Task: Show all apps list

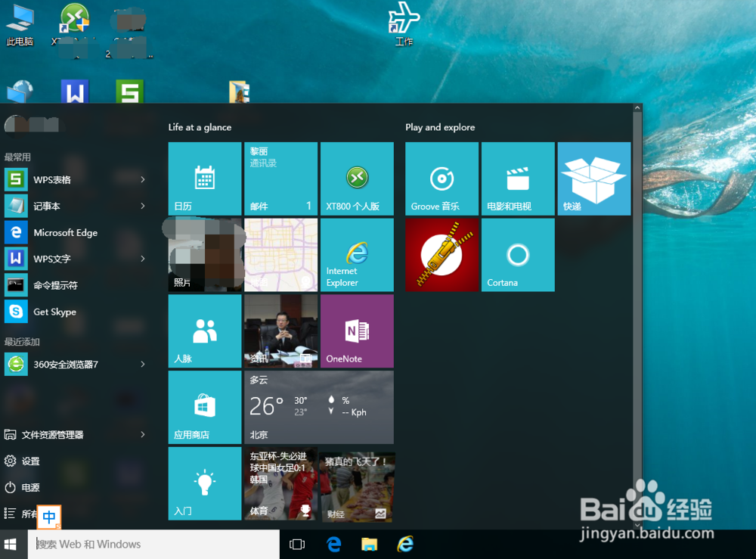Action: tap(20, 514)
